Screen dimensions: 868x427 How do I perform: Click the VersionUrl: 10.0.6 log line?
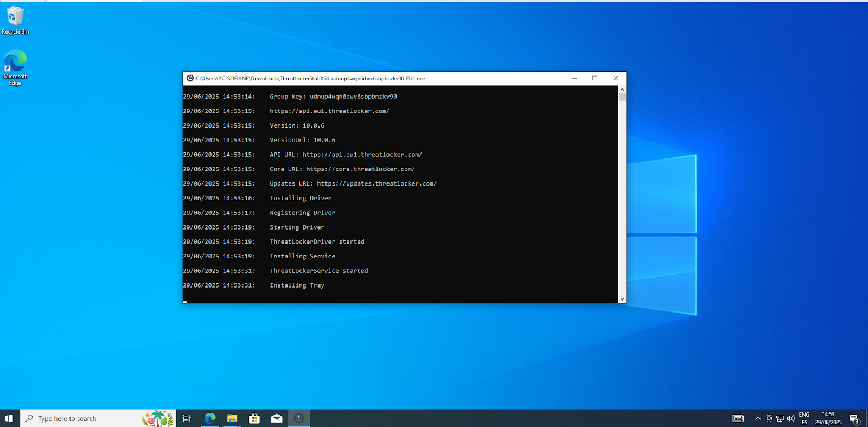259,140
